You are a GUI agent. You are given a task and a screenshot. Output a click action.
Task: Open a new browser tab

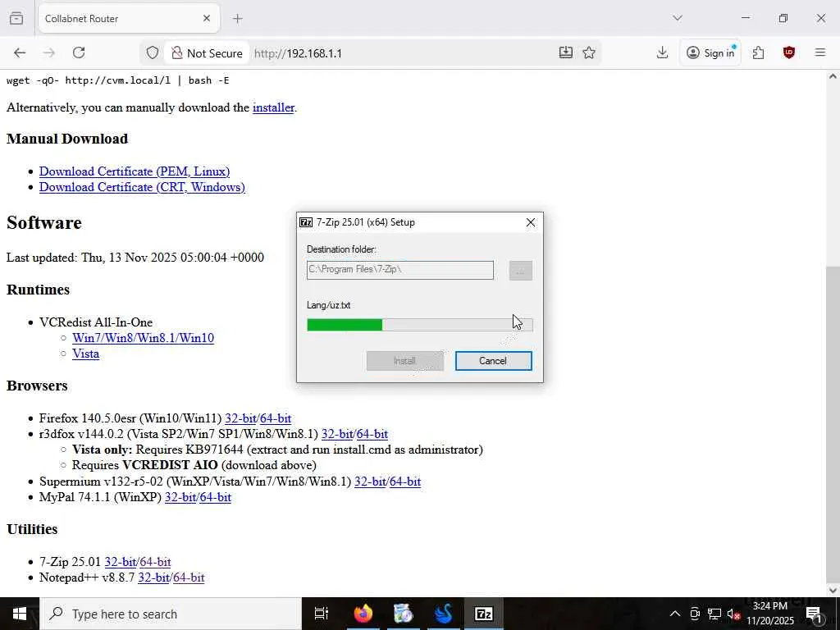(x=237, y=18)
